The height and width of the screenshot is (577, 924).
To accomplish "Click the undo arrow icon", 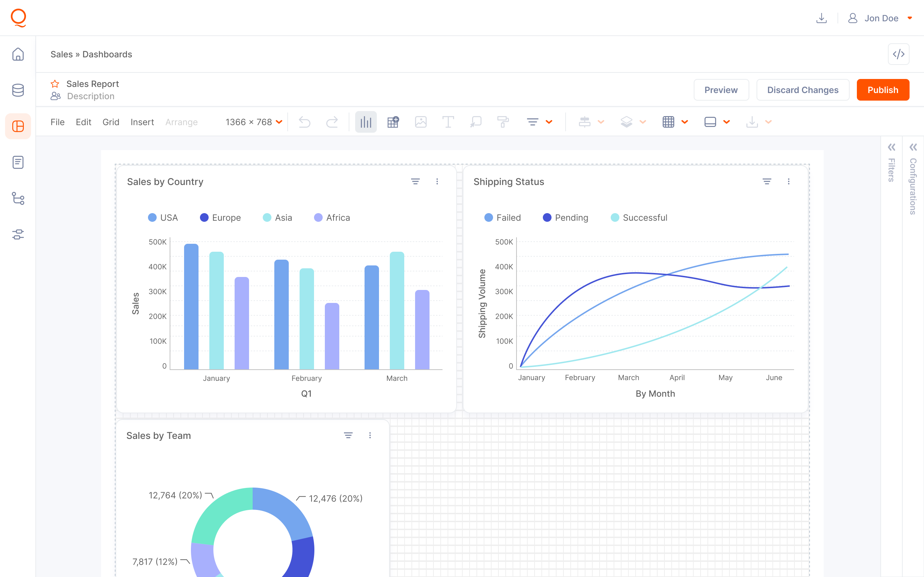I will click(304, 122).
